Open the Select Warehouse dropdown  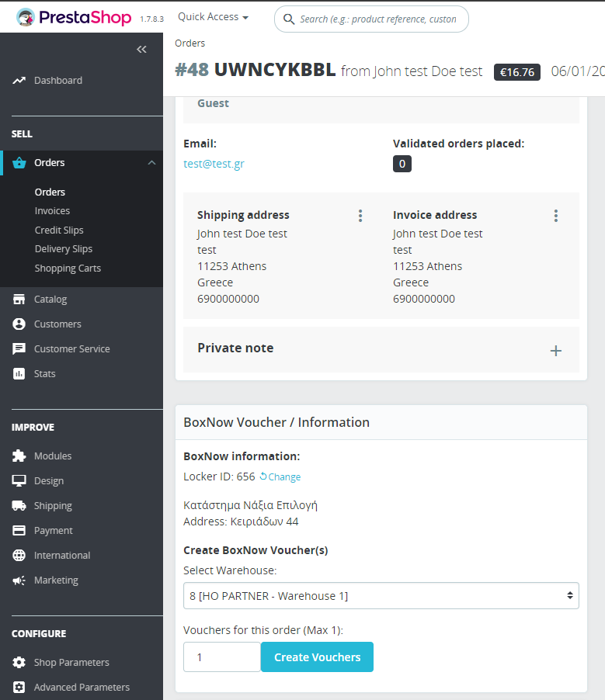(381, 596)
